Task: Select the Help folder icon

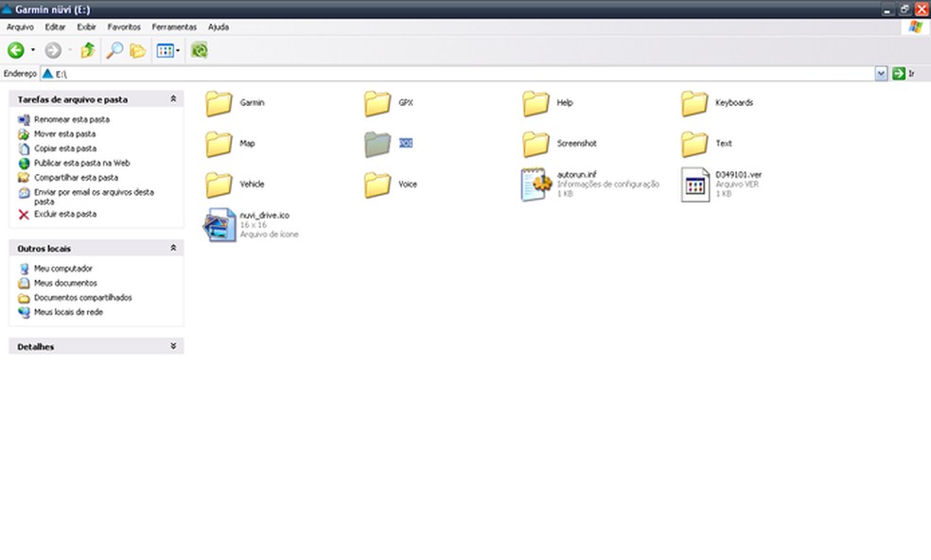Action: coord(536,103)
